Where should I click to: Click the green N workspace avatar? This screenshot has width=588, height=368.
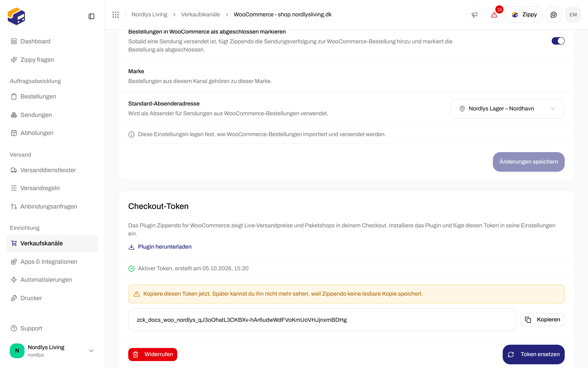[x=17, y=351]
